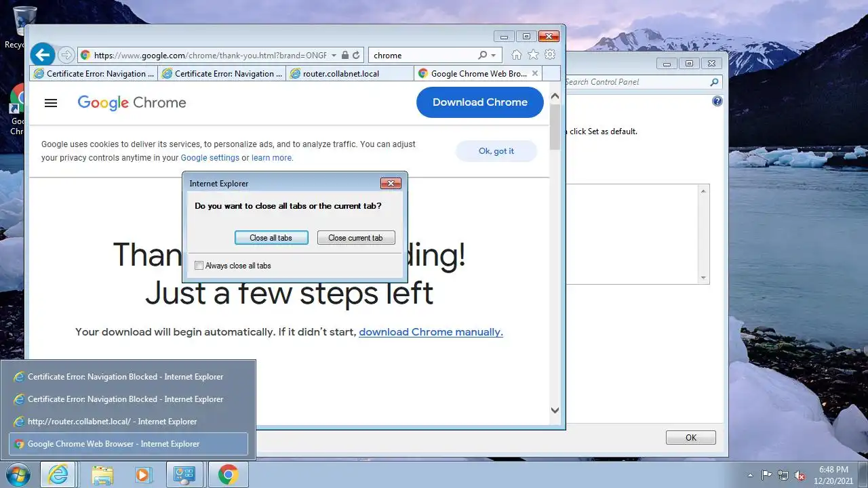Switch to the first Certificate Error tab
The width and height of the screenshot is (868, 488).
[x=94, y=73]
